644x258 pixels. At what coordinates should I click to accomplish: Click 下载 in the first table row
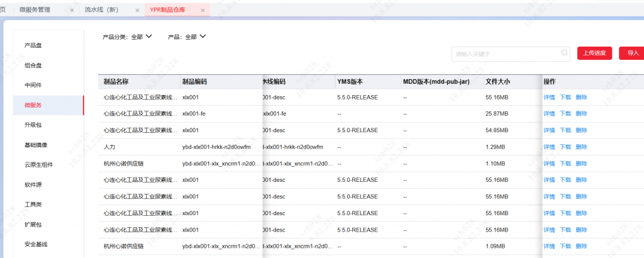565,98
